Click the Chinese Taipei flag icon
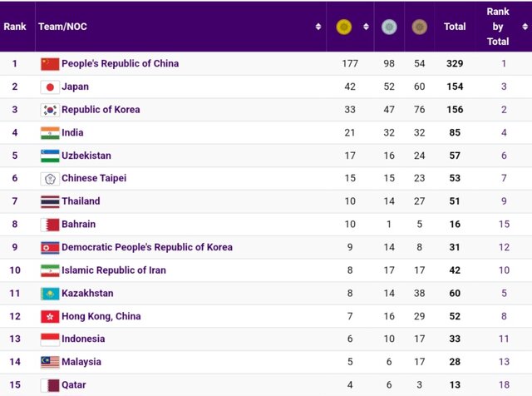The image size is (532, 396). click(x=50, y=178)
